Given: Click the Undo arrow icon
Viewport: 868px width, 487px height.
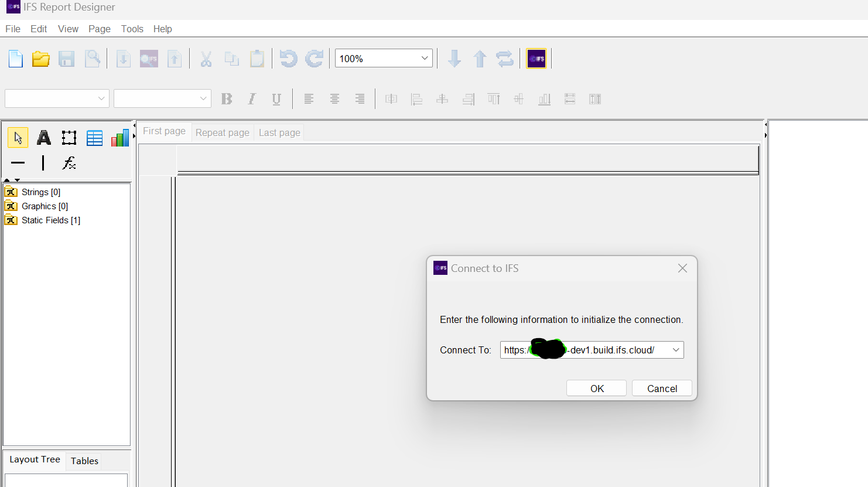Looking at the screenshot, I should [x=288, y=59].
